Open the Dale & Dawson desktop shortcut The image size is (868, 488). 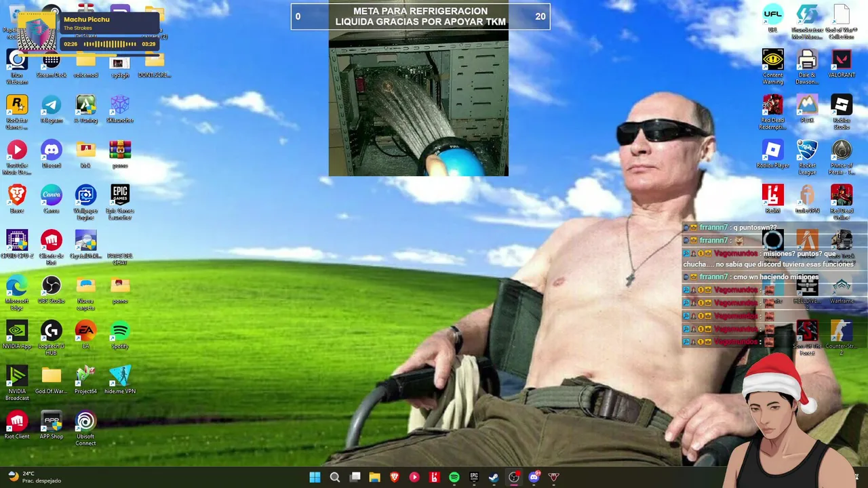point(807,68)
